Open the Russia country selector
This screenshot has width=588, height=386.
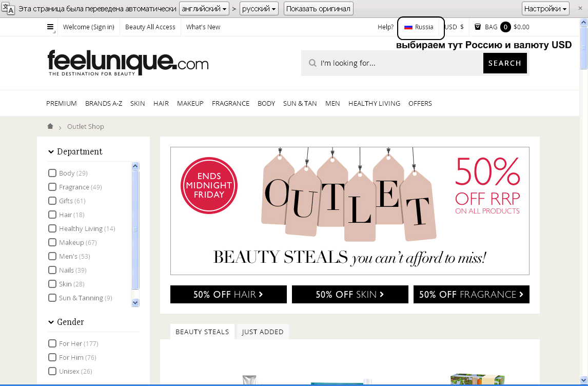(419, 27)
